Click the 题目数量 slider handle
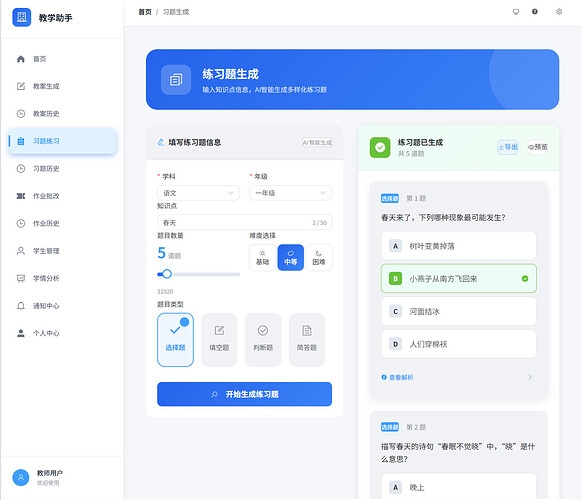 [167, 274]
